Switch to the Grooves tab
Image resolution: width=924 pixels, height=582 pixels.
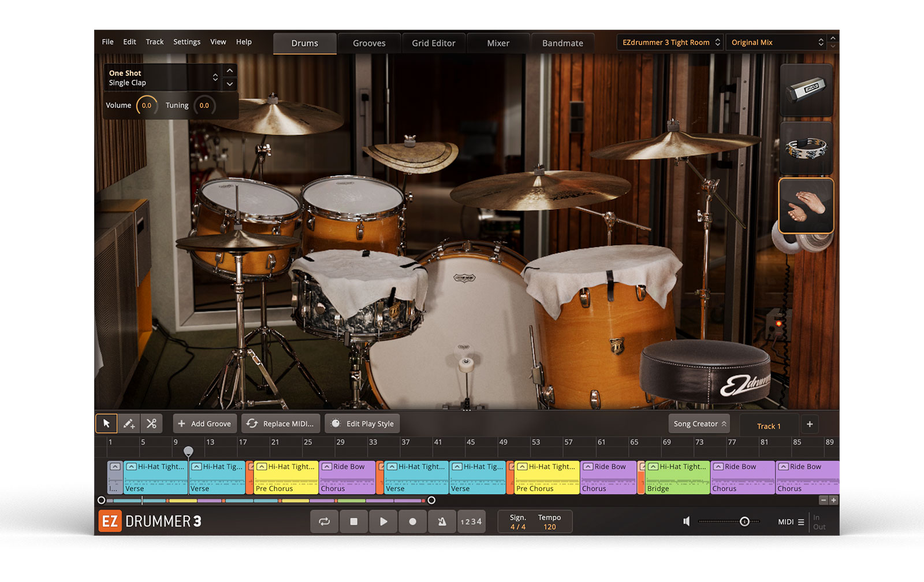coord(369,43)
